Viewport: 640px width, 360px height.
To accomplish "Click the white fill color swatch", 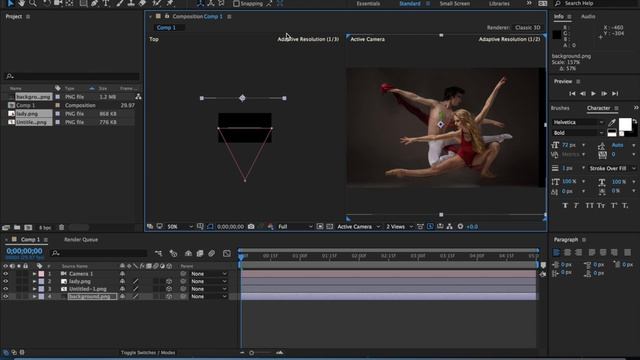I will pos(625,124).
